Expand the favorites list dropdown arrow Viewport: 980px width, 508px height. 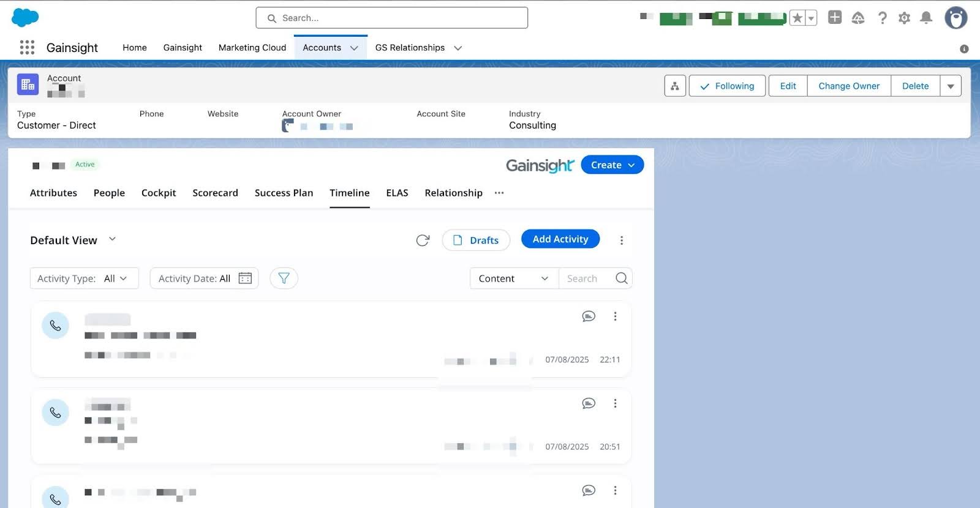(x=811, y=18)
